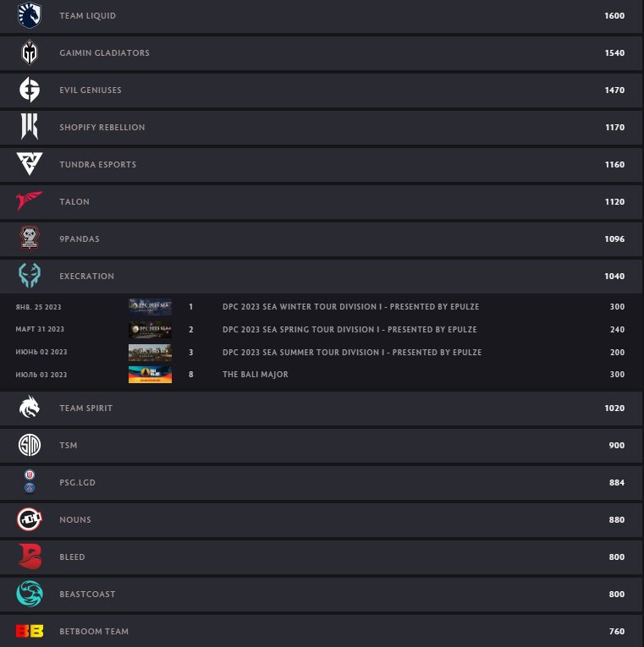This screenshot has width=644, height=647.
Task: Click the Team Liquid logo icon
Action: point(30,16)
